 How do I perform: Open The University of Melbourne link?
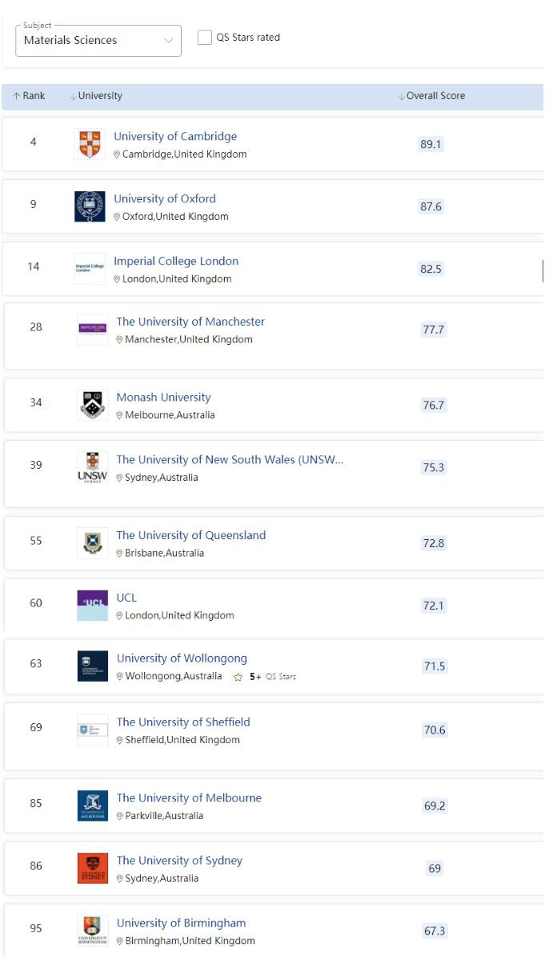click(189, 798)
